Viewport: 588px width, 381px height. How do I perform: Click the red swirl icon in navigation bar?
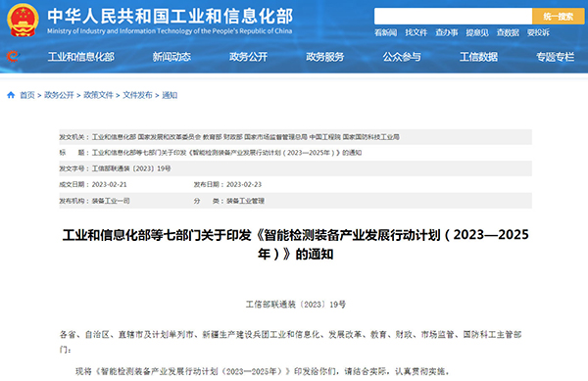click(x=13, y=56)
